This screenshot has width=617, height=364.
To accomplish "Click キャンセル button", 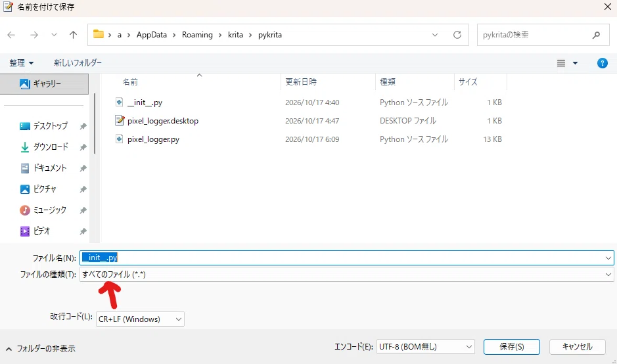I will tap(577, 347).
